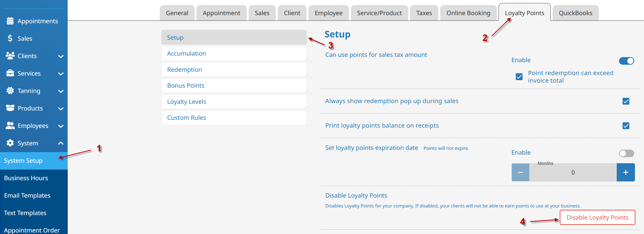Click the Products box icon
The height and width of the screenshot is (234, 644).
pyautogui.click(x=10, y=108)
